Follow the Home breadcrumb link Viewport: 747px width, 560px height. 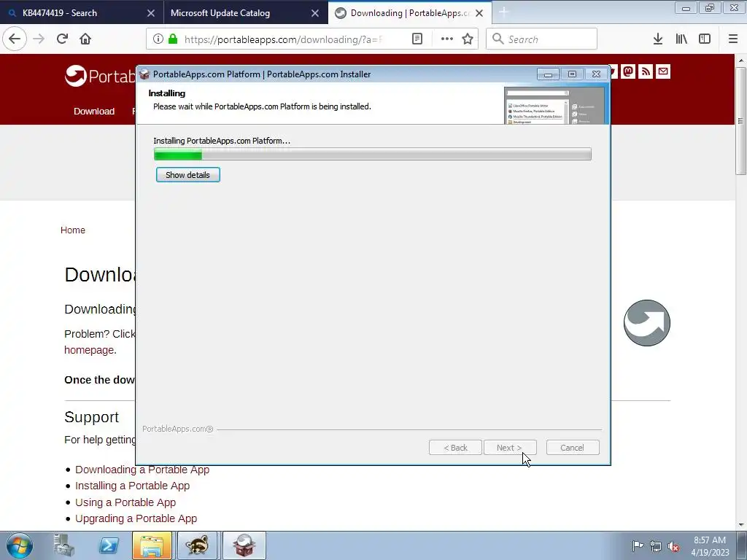pyautogui.click(x=73, y=230)
